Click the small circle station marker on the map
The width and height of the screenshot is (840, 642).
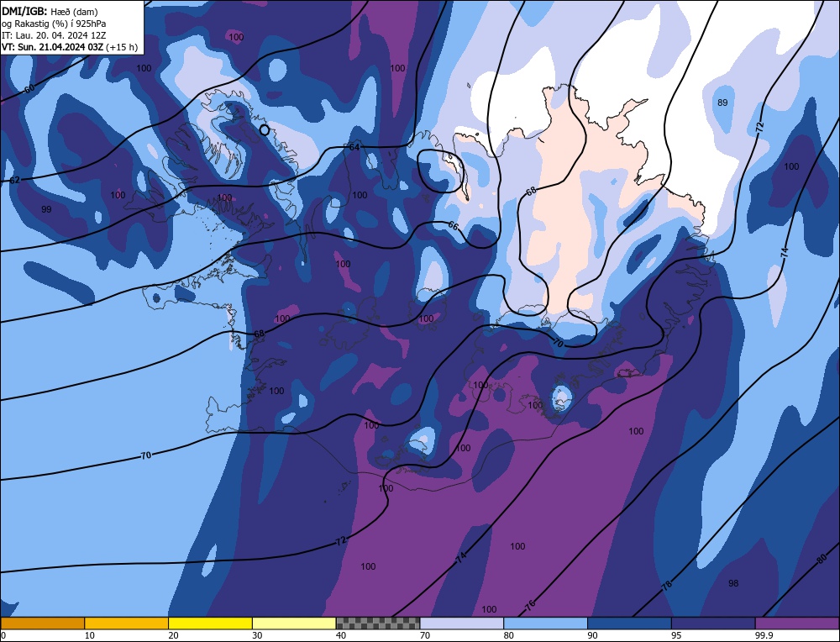click(264, 129)
